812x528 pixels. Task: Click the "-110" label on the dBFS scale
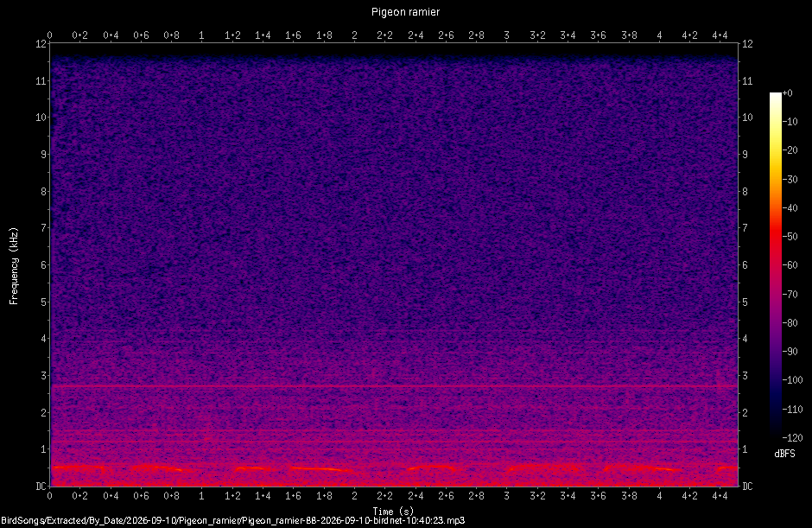(792, 410)
